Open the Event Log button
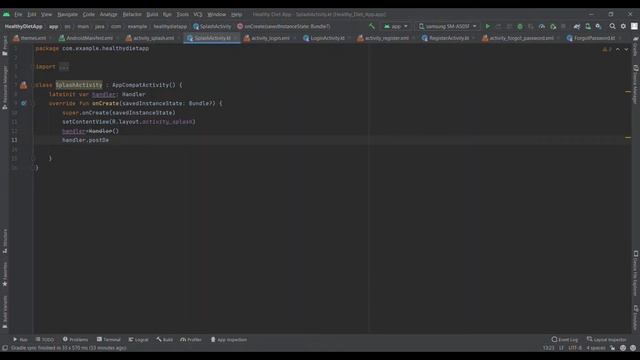 click(x=565, y=339)
